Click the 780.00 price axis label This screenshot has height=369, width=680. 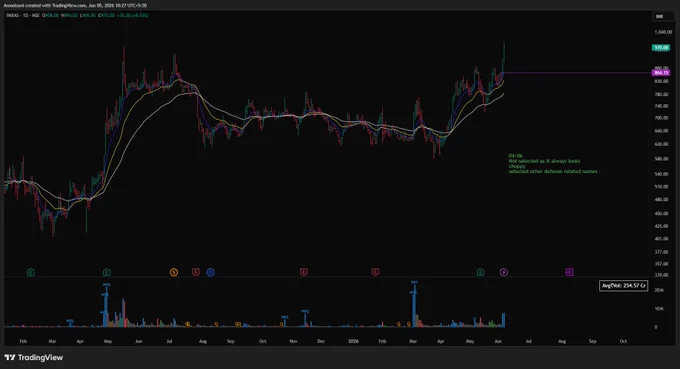pyautogui.click(x=661, y=94)
